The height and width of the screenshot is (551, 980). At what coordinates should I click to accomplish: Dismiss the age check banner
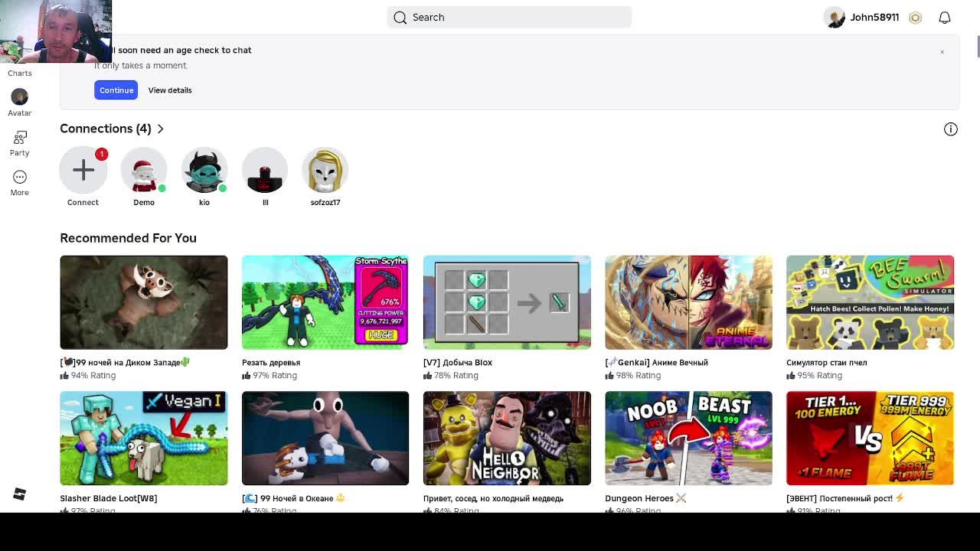click(x=942, y=52)
